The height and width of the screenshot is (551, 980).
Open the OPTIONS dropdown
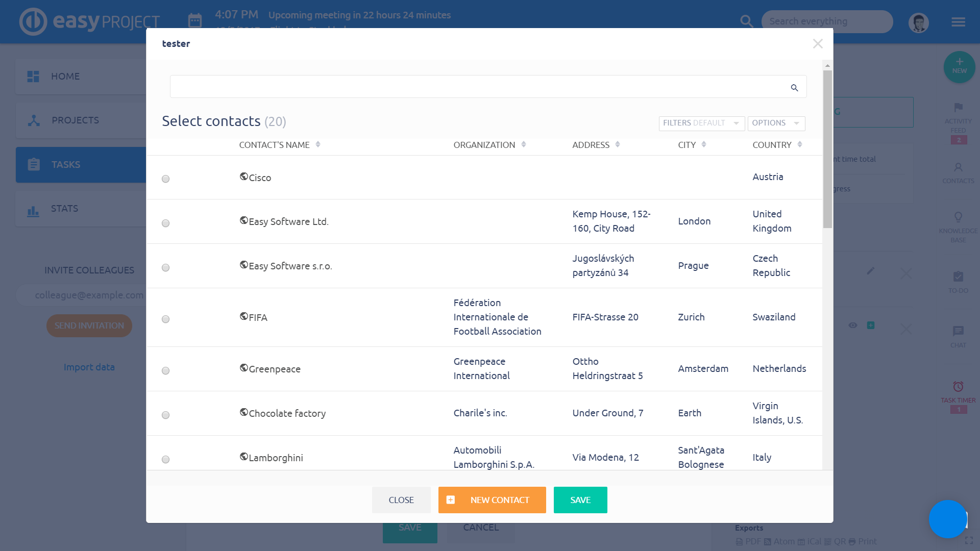(x=776, y=123)
